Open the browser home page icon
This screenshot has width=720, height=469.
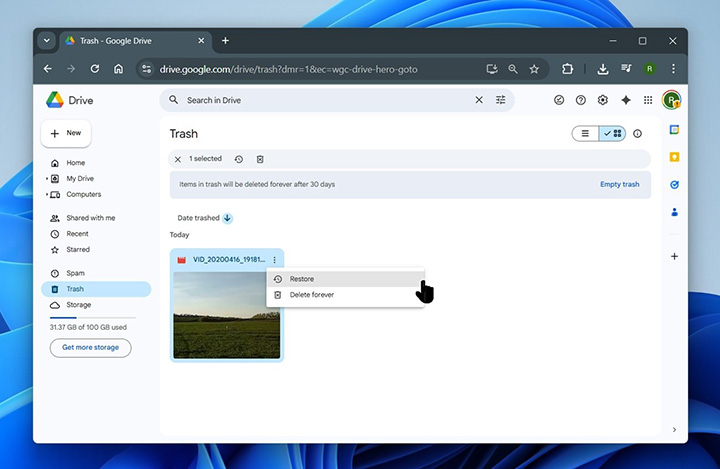[118, 69]
